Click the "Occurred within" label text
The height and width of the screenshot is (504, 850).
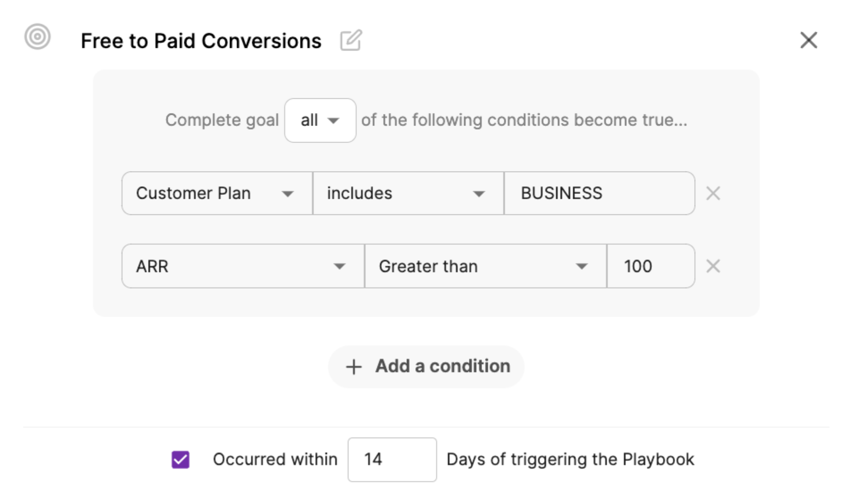pos(275,459)
